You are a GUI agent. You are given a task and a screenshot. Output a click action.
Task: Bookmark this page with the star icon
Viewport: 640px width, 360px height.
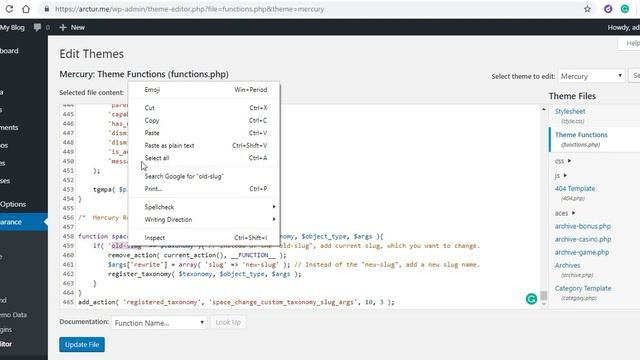click(x=587, y=9)
